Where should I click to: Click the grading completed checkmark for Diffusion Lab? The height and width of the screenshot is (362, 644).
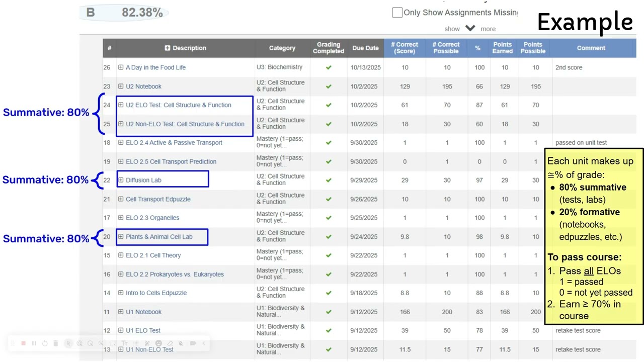click(329, 180)
